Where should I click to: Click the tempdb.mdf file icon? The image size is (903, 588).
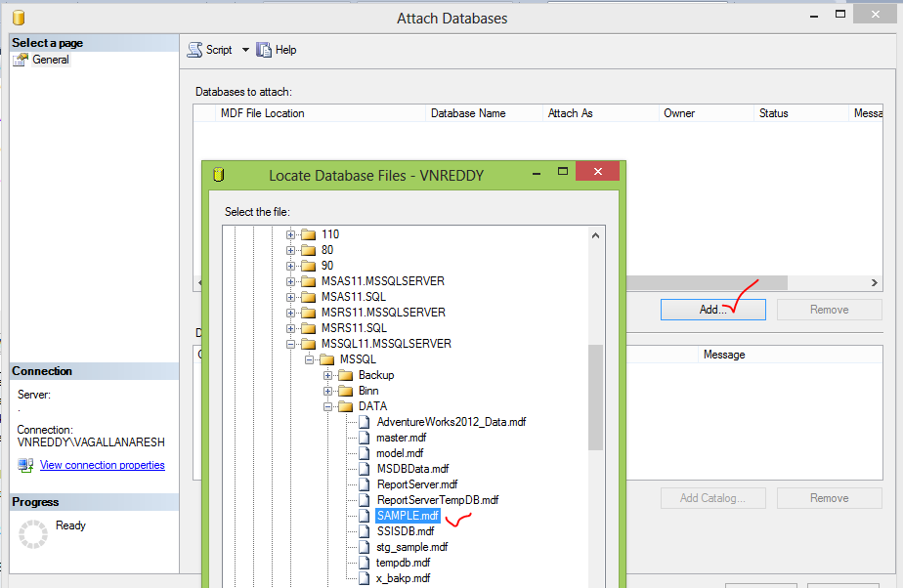(364, 562)
